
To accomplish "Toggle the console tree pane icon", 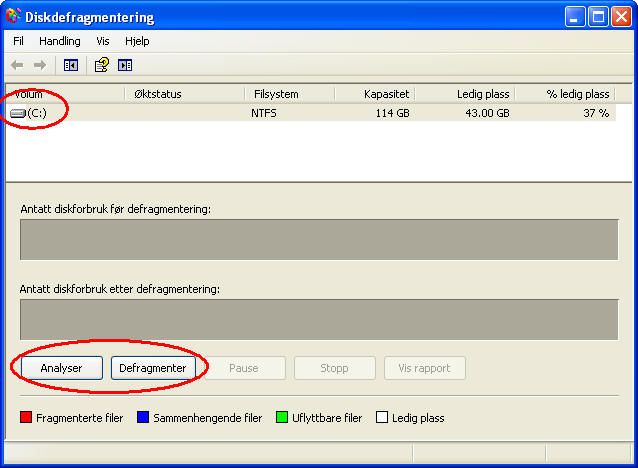I will click(x=71, y=65).
